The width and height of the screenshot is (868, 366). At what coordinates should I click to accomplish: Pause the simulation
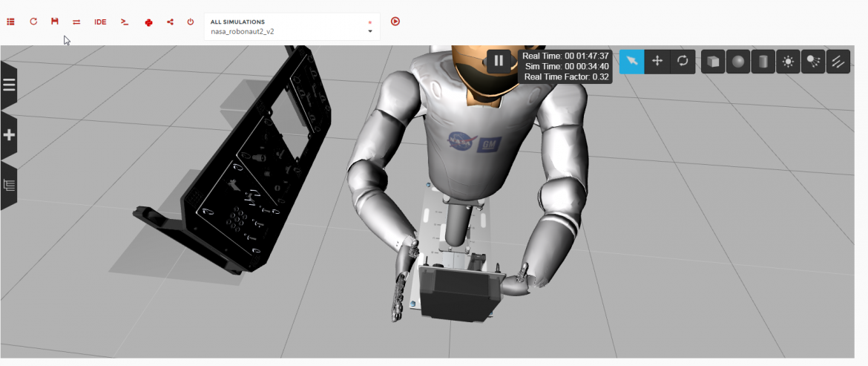click(499, 61)
